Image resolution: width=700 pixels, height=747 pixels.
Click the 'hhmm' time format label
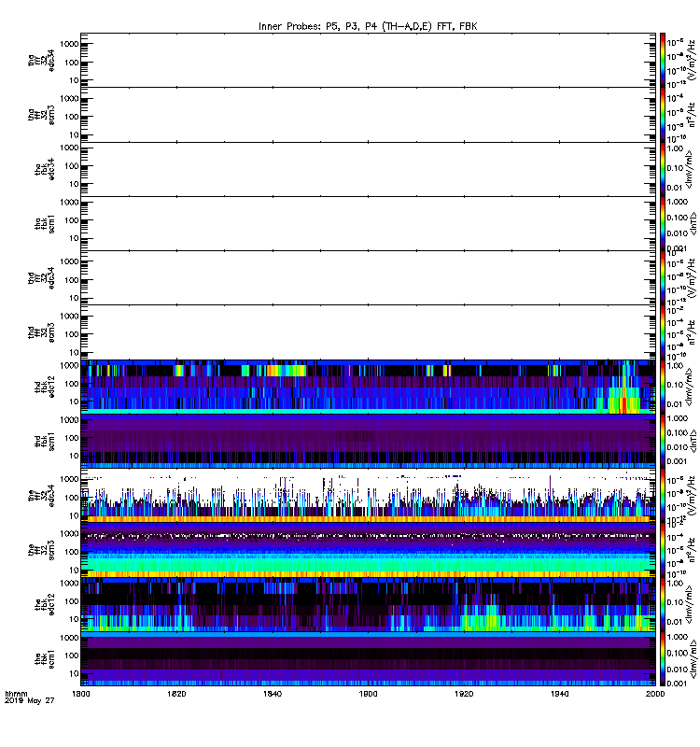(16, 694)
